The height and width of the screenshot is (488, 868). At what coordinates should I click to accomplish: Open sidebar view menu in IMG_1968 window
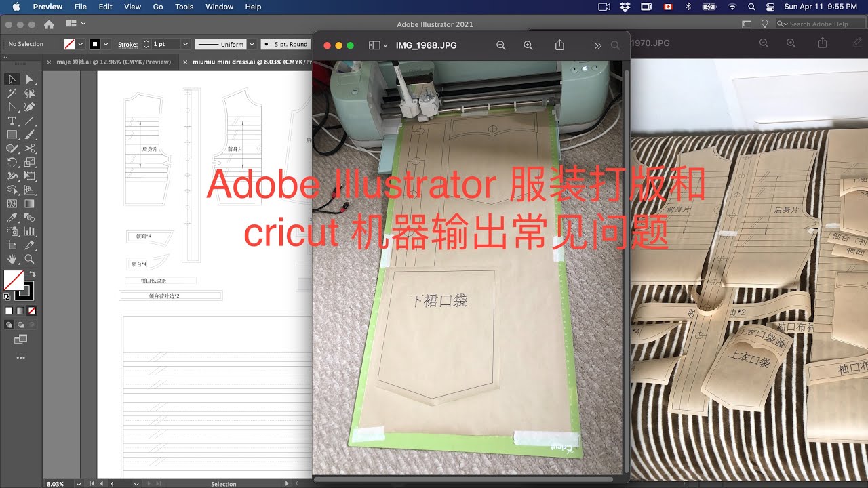[x=378, y=45]
